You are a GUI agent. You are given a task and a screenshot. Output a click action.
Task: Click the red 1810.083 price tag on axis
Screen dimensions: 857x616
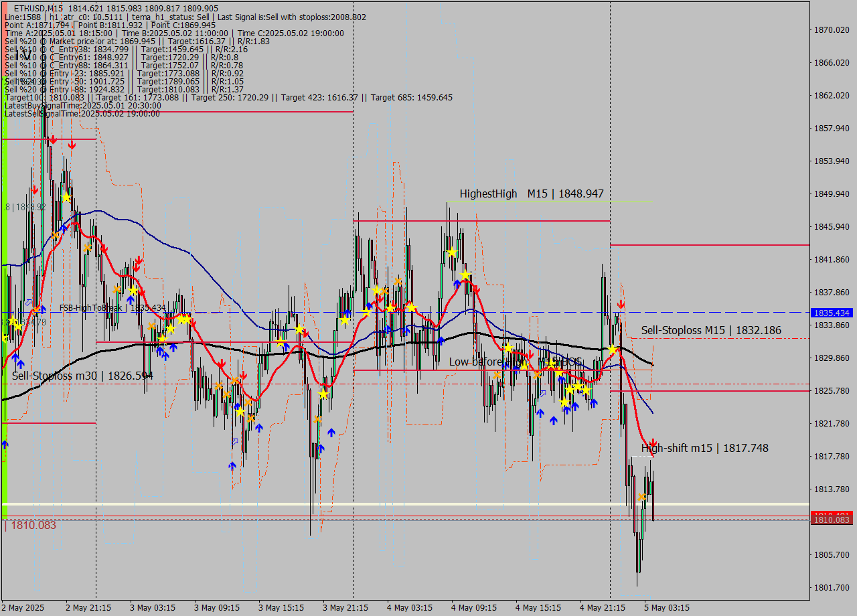(831, 520)
